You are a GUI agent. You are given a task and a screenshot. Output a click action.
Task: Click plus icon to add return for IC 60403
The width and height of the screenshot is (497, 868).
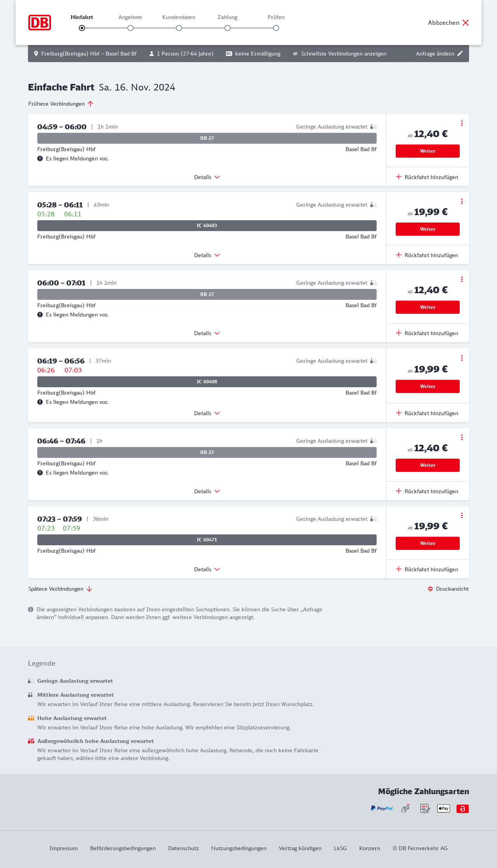click(x=399, y=255)
